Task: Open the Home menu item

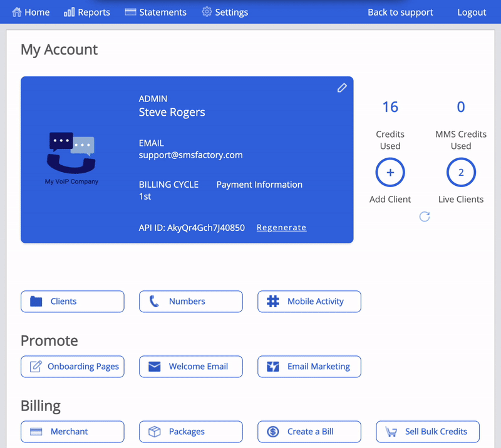Action: (31, 12)
